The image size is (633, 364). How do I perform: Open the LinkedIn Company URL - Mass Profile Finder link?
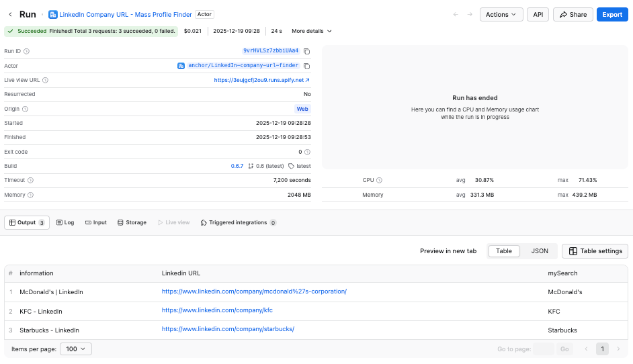126,15
